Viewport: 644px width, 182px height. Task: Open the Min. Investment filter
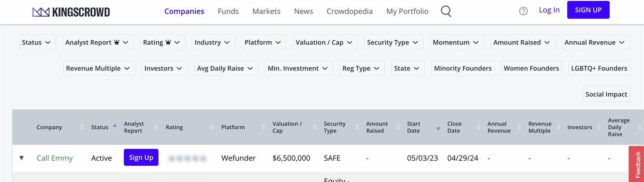pyautogui.click(x=299, y=68)
